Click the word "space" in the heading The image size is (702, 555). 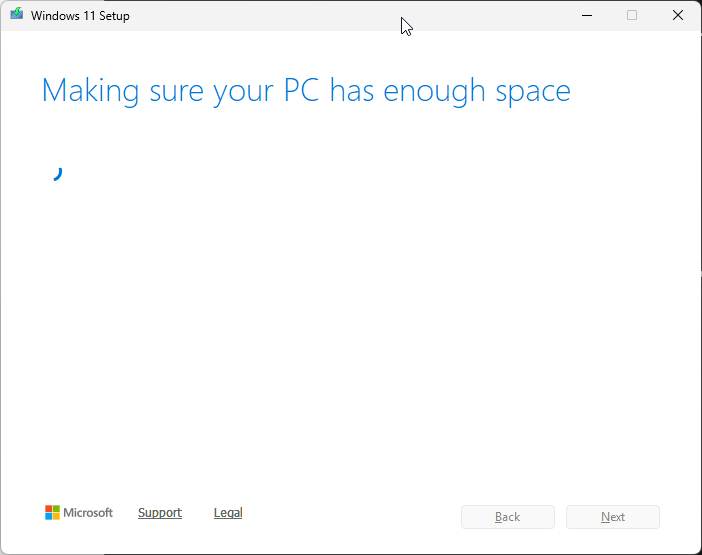coord(532,93)
